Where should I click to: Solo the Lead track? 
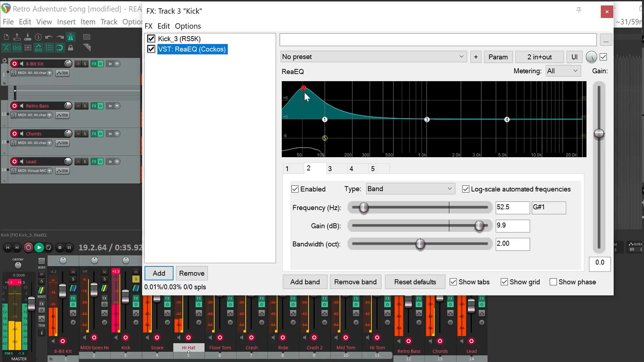pyautogui.click(x=85, y=162)
